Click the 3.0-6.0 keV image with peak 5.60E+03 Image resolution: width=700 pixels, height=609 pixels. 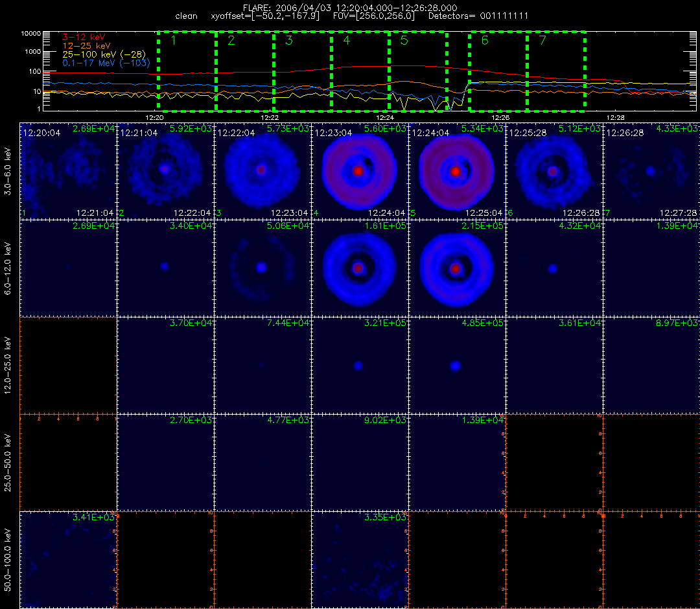[360, 171]
